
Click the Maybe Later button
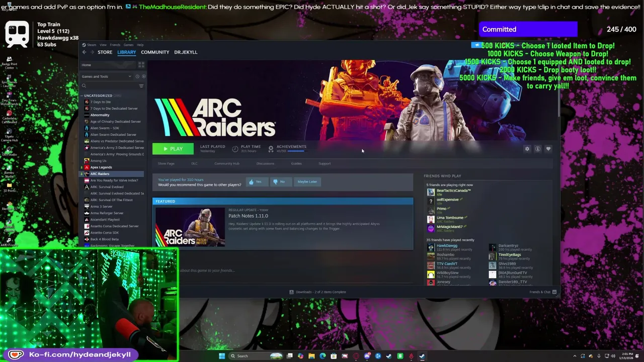[307, 182]
